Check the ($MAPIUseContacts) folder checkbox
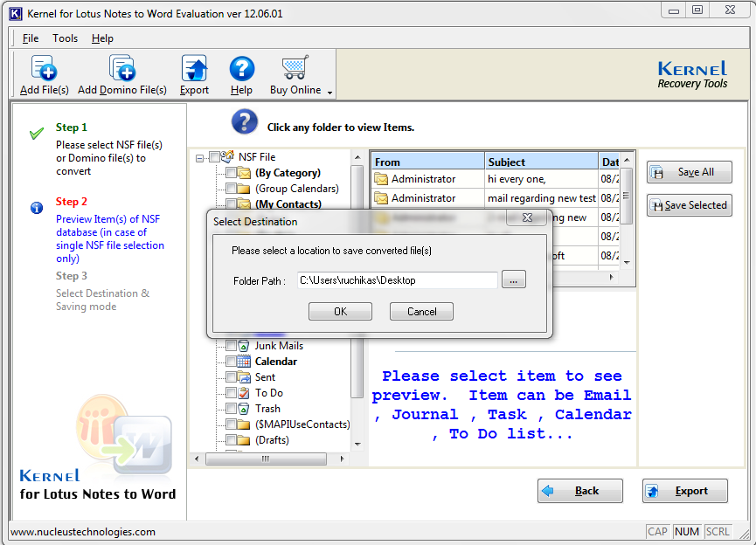The image size is (756, 545). [231, 424]
